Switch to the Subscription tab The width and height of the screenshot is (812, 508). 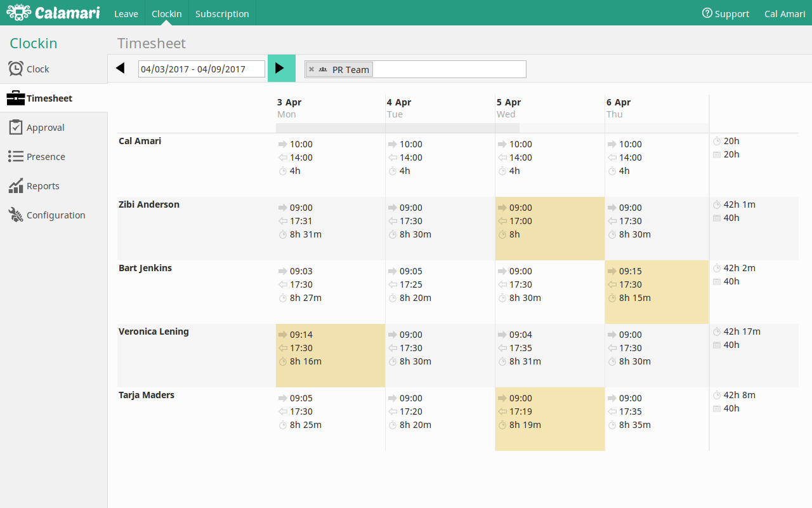point(222,13)
